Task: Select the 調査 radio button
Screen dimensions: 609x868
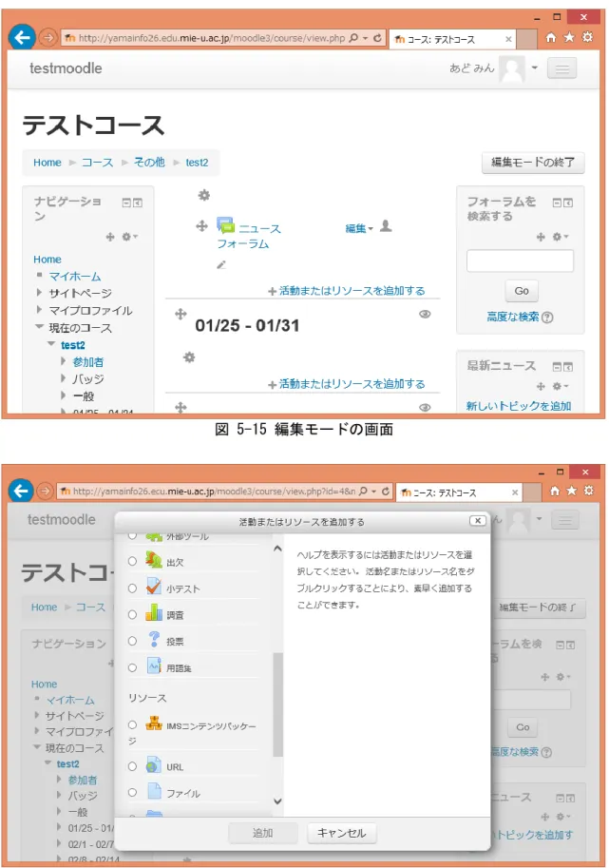Action: tap(132, 614)
